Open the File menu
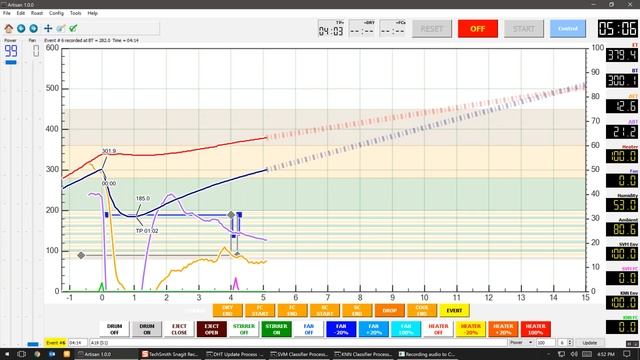 (7, 13)
